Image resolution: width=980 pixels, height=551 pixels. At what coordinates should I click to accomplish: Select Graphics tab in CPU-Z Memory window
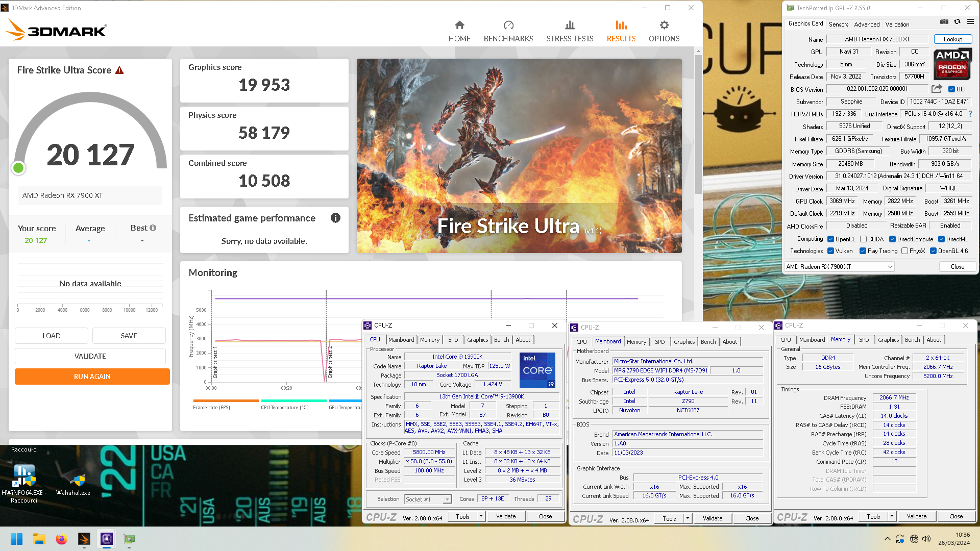click(888, 340)
